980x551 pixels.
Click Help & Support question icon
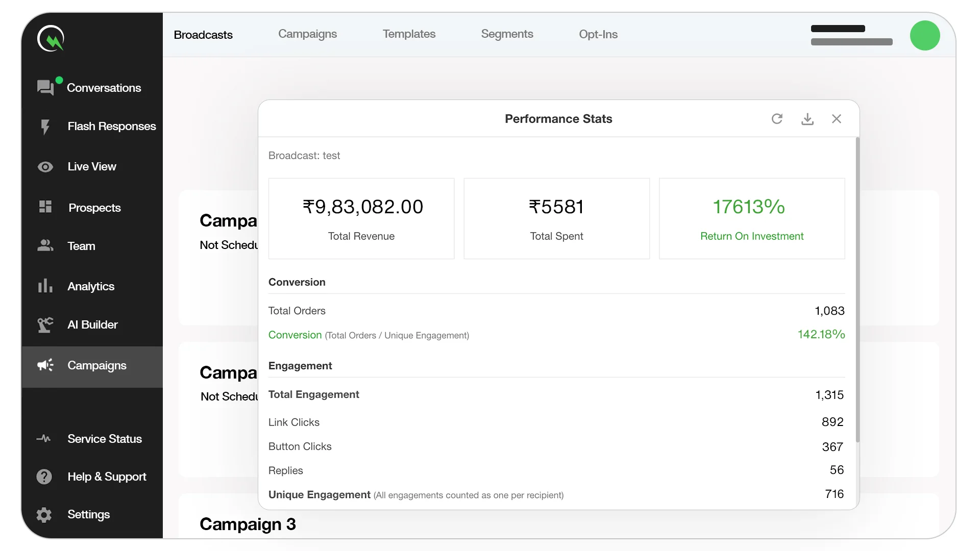(44, 477)
